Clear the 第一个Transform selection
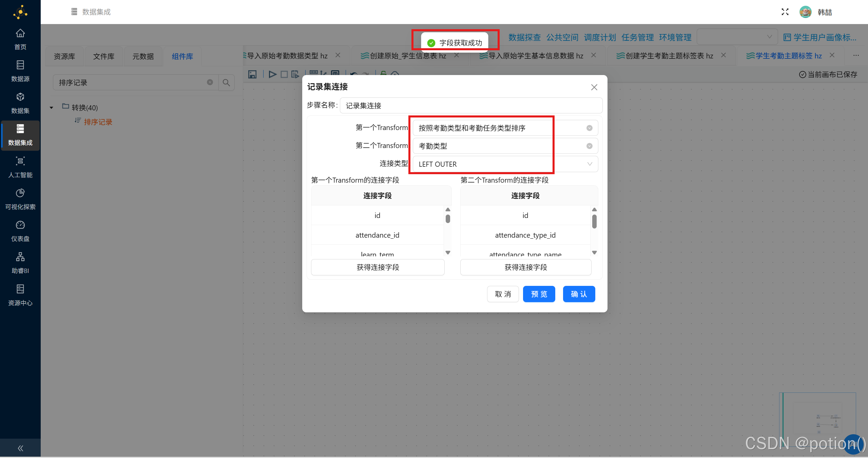868x458 pixels. 590,128
